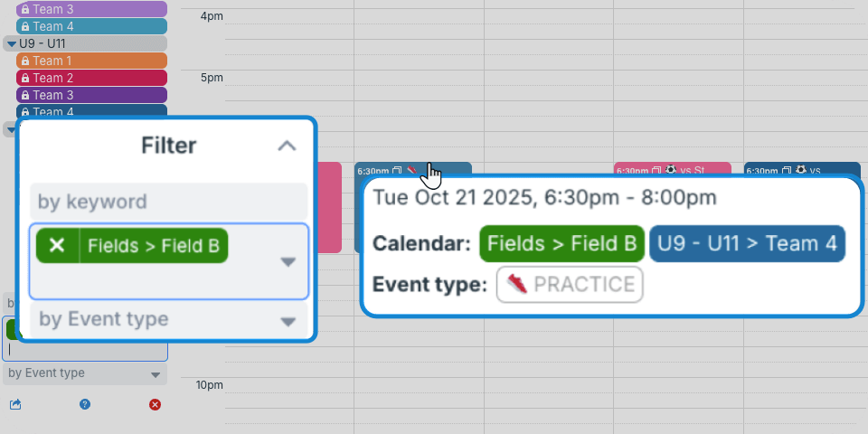Click the shoe icon on PRACTICE badge
868x434 pixels.
pyautogui.click(x=517, y=284)
